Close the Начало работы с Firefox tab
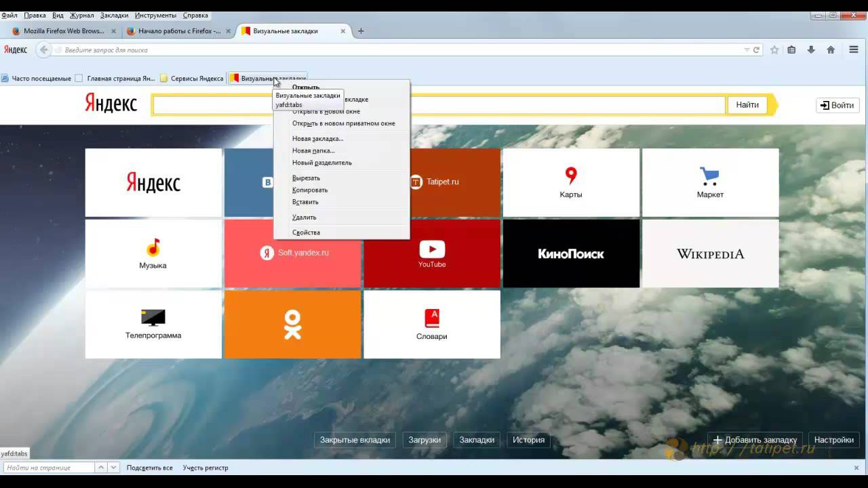The height and width of the screenshot is (488, 868). click(229, 31)
